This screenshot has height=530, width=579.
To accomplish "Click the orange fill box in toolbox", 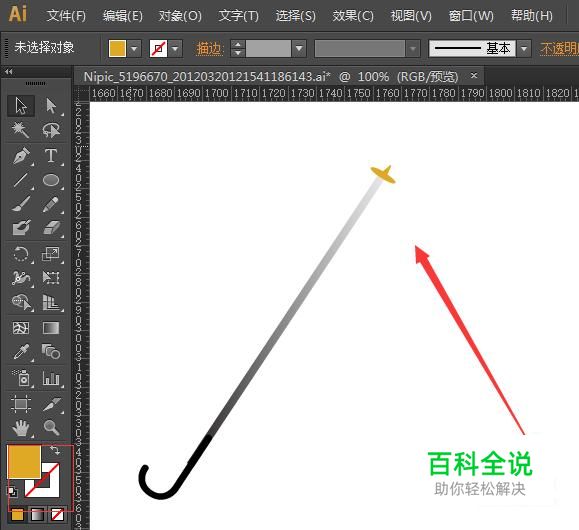I will [x=24, y=462].
